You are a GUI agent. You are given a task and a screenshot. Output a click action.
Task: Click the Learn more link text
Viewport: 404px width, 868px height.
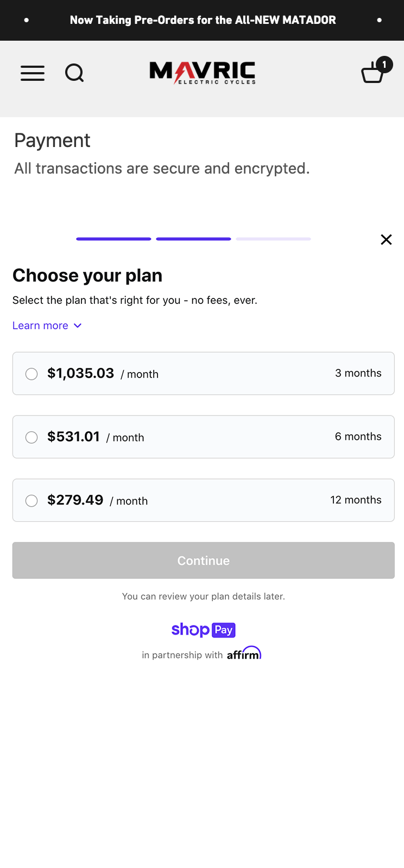click(40, 325)
